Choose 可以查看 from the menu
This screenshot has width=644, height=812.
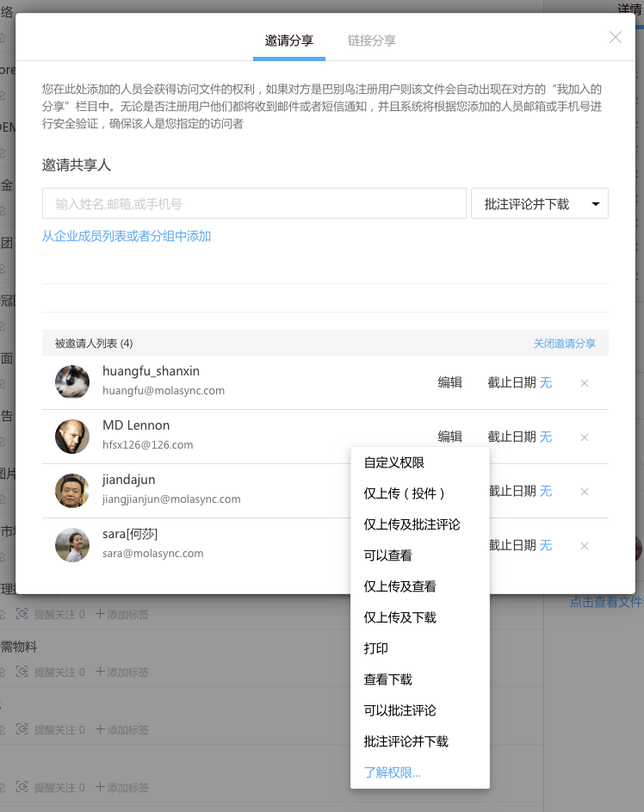(420, 555)
